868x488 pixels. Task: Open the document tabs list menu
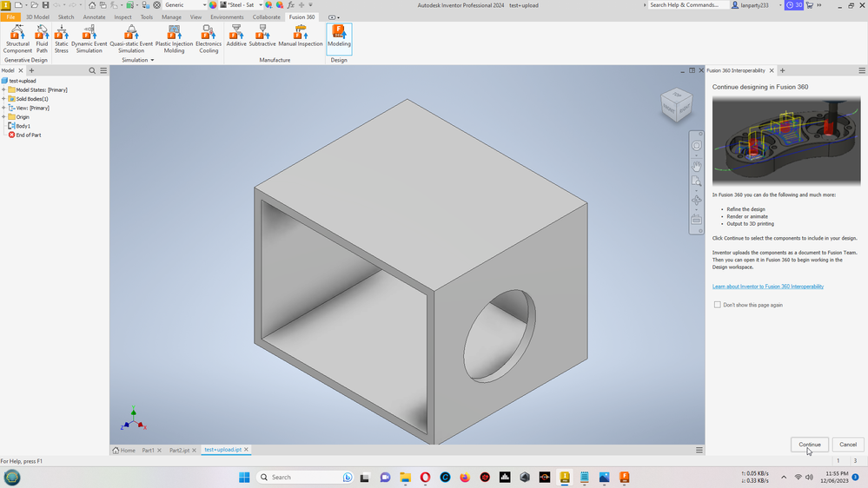pyautogui.click(x=699, y=450)
